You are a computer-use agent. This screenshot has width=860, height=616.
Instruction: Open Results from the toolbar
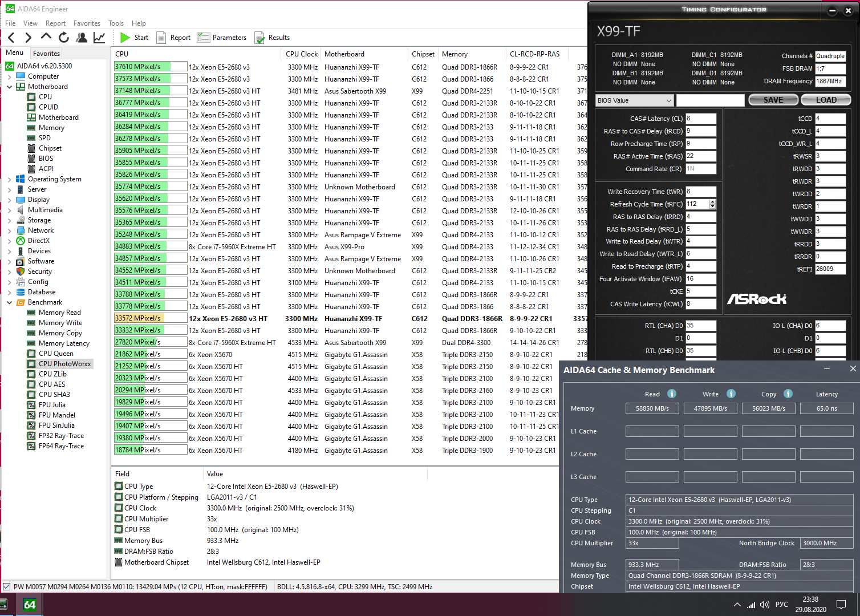272,38
